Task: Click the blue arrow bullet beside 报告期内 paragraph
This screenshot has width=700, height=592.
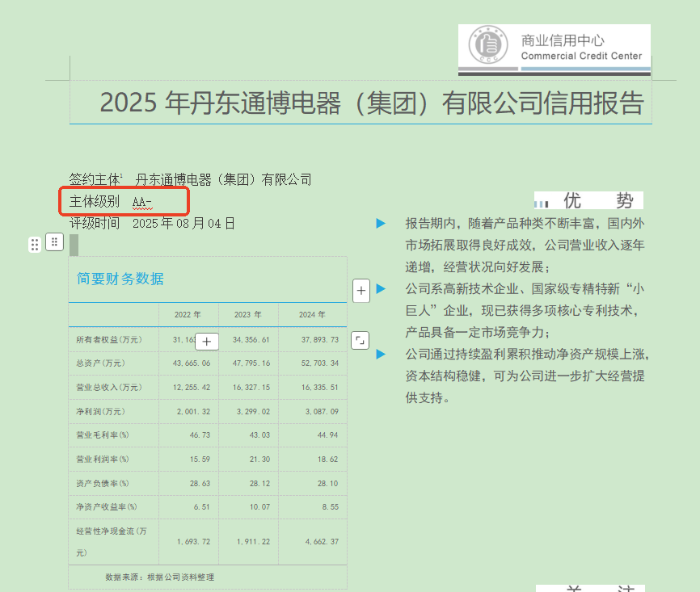Action: pos(382,224)
